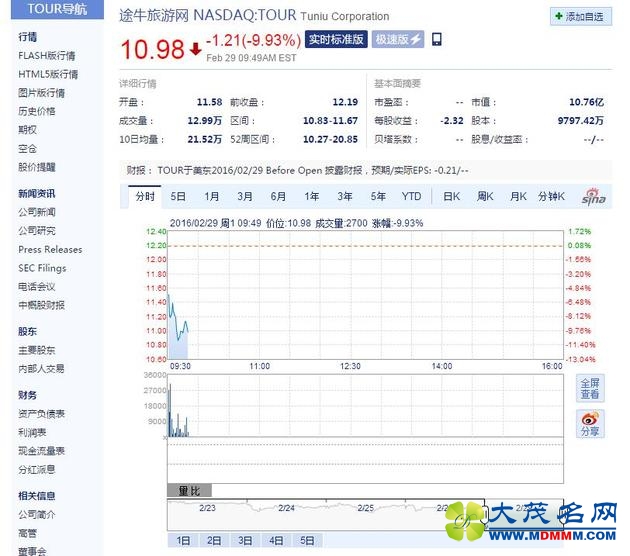The width and height of the screenshot is (630, 556).
Task: Click the Sina logo on chart toolbar
Action: [593, 196]
